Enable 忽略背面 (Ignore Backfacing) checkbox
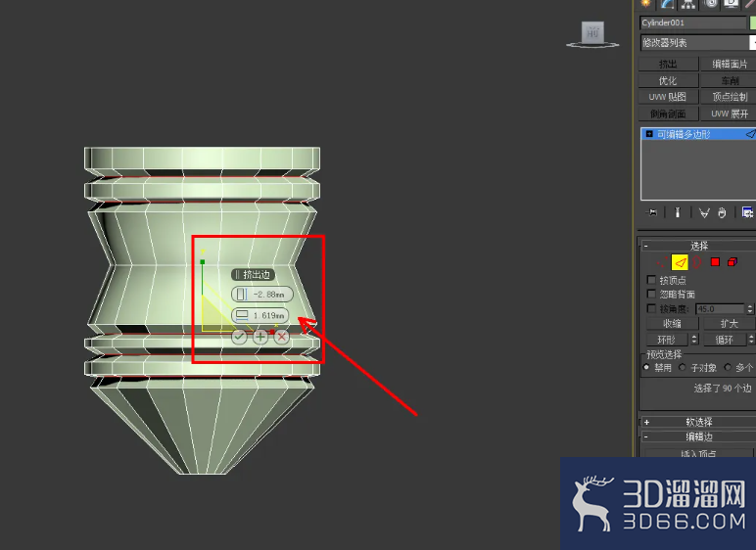Screen dimensions: 756x550 [x=651, y=294]
